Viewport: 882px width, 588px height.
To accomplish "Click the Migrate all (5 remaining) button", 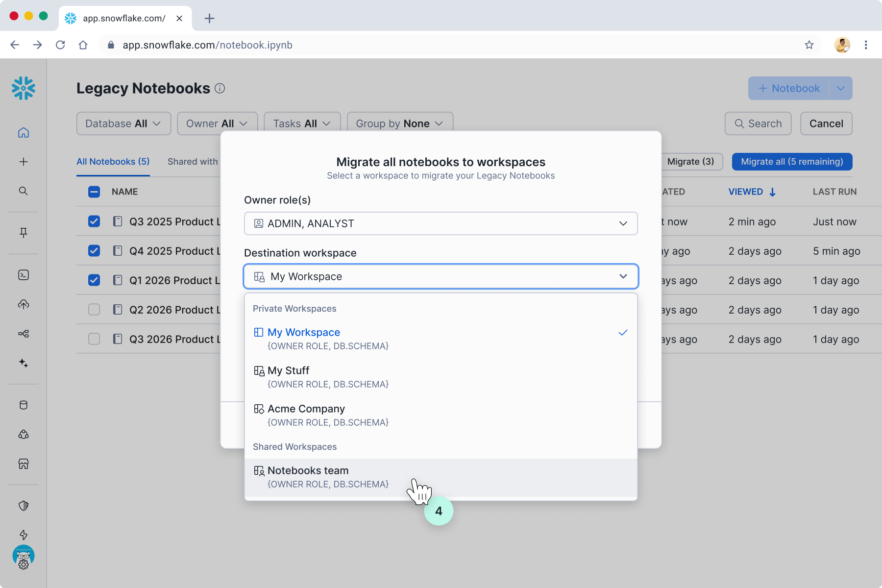I will point(792,162).
